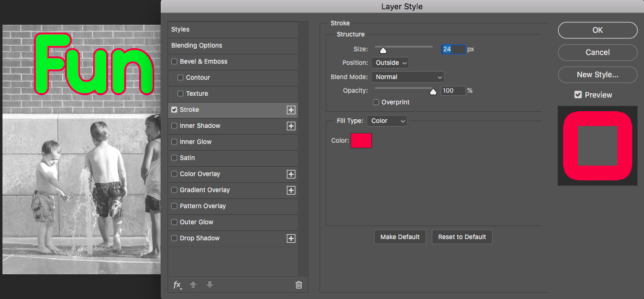644x299 pixels.
Task: Select the Styles entry in the list
Action: [x=233, y=30]
